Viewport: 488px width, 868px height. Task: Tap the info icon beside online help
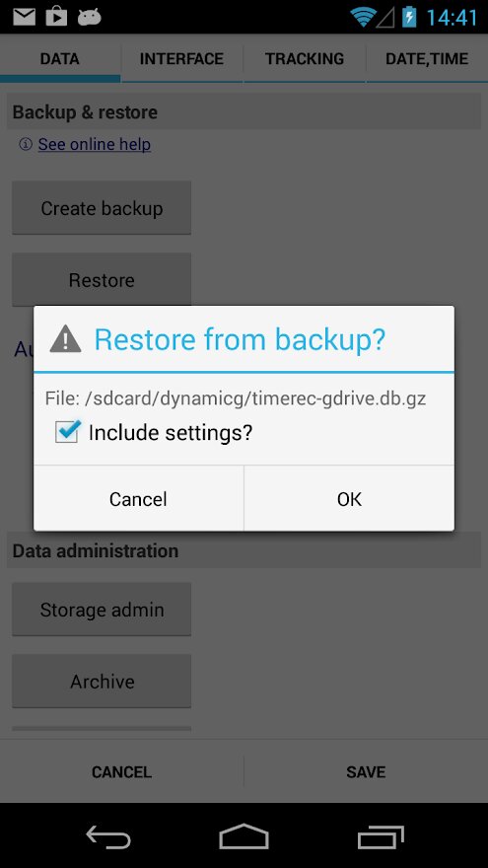pyautogui.click(x=26, y=144)
